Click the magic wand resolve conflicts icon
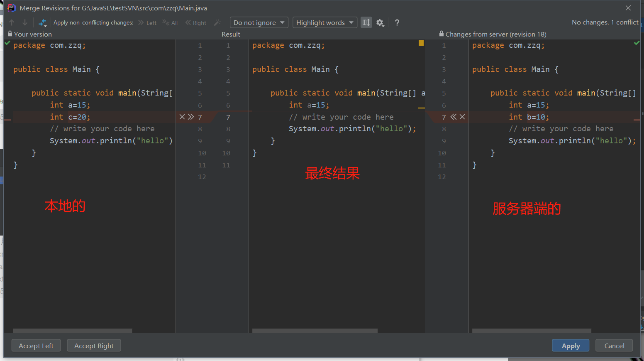The height and width of the screenshot is (361, 644). [x=217, y=22]
